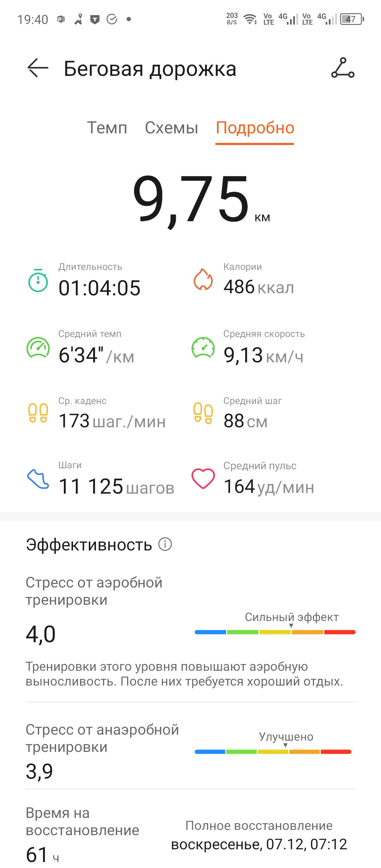Switch to the Темп tab

click(107, 128)
